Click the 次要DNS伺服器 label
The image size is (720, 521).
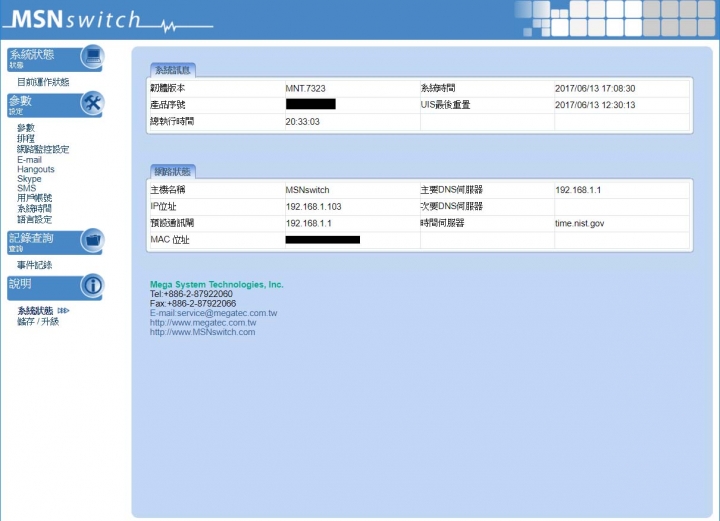451,207
